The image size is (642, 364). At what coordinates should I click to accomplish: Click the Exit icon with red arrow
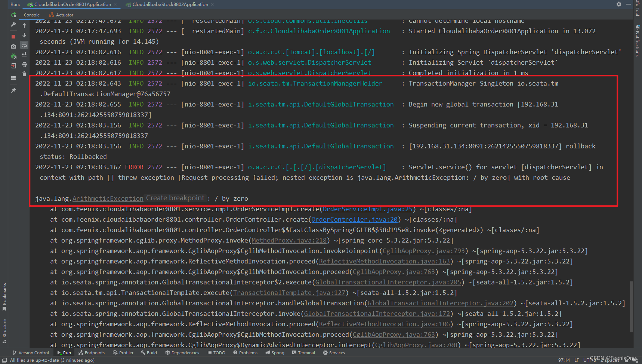click(x=13, y=66)
